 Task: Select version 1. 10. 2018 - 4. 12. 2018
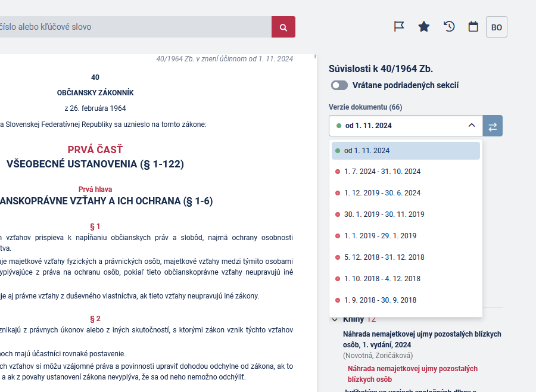tap(406, 279)
